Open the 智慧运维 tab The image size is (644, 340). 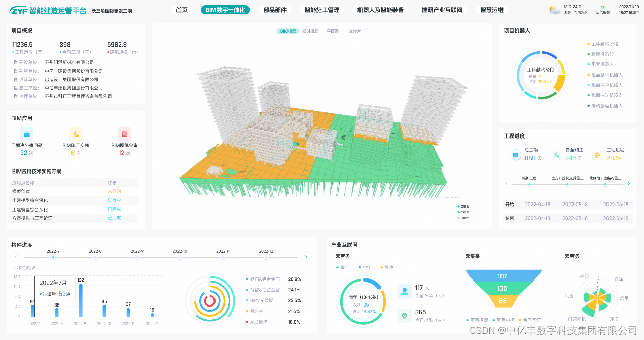coord(492,10)
